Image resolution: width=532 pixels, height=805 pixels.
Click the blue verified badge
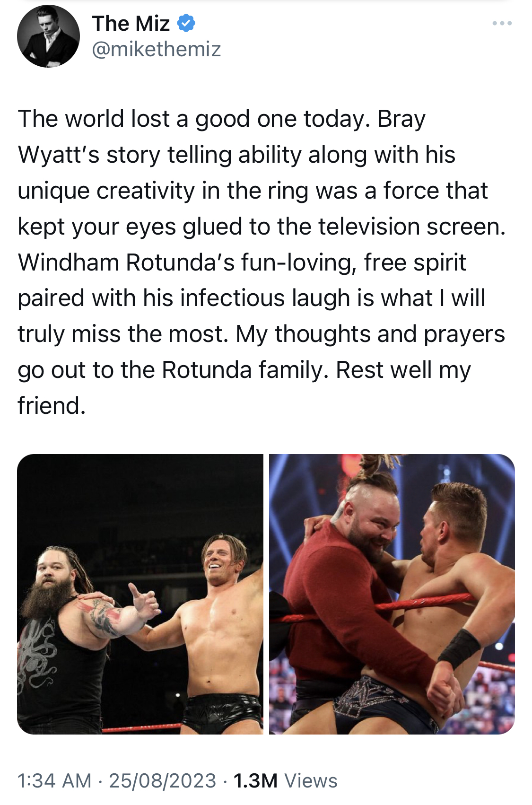[x=186, y=23]
